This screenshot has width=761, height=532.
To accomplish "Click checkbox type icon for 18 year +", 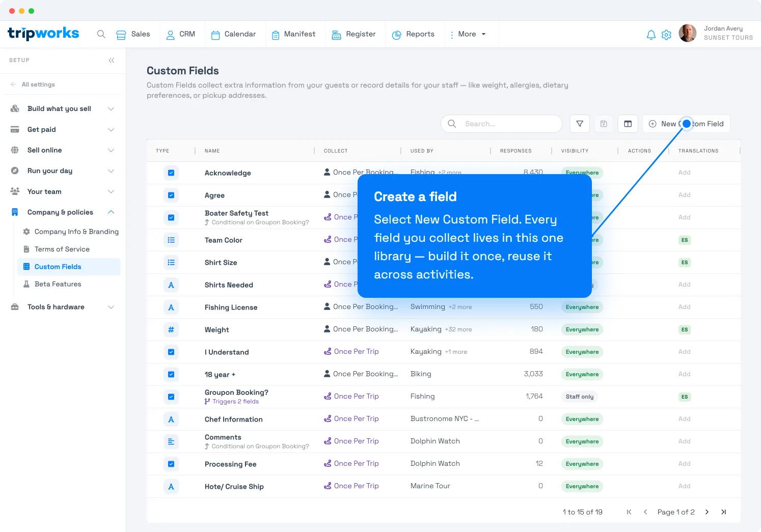I will point(171,374).
